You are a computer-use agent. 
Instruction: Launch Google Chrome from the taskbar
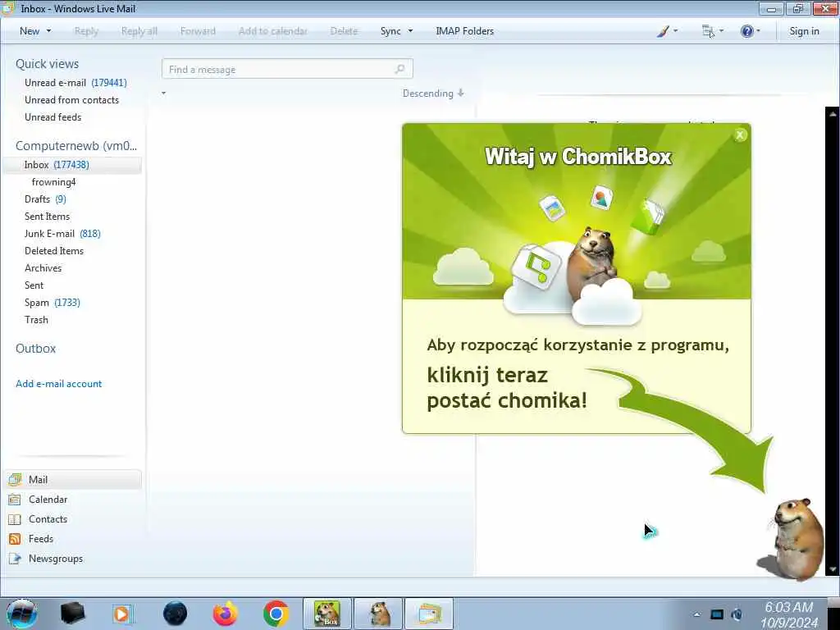[x=276, y=614]
